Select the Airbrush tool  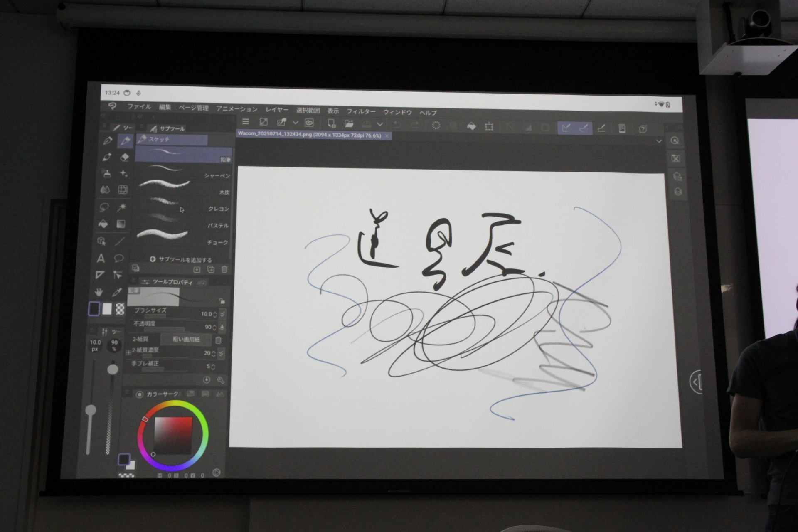107,174
